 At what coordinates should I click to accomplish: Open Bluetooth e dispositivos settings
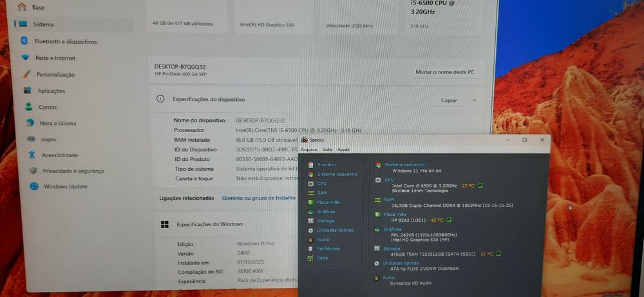(65, 41)
